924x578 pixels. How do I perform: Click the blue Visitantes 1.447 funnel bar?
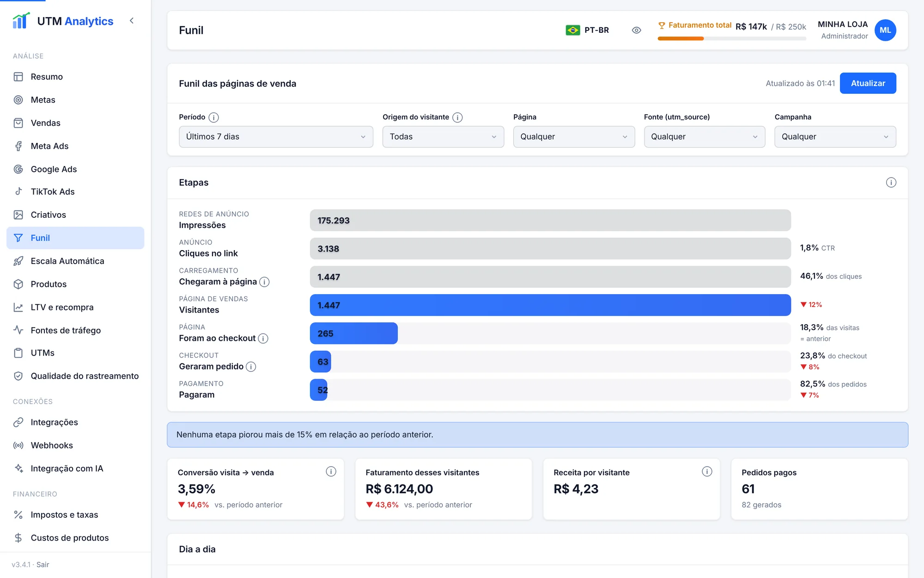pyautogui.click(x=550, y=305)
